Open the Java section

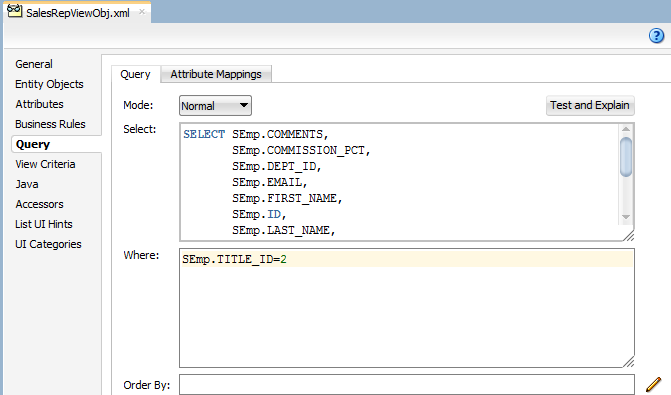pos(27,184)
